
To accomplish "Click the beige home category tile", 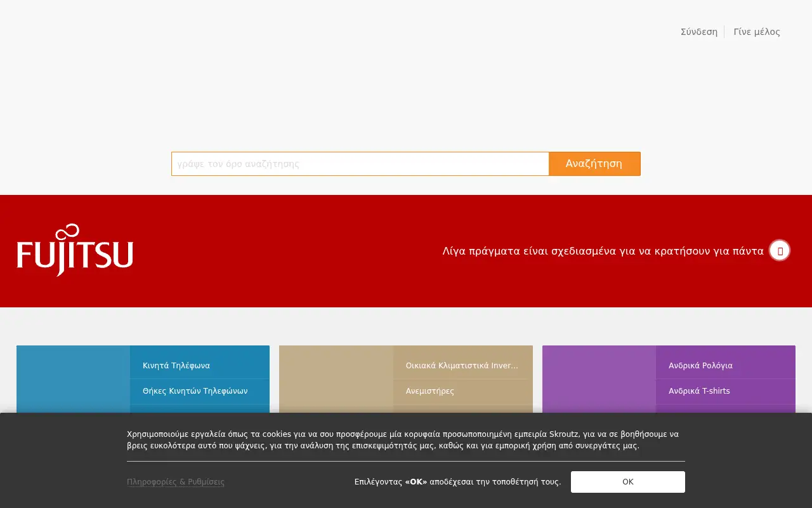I will click(x=336, y=379).
